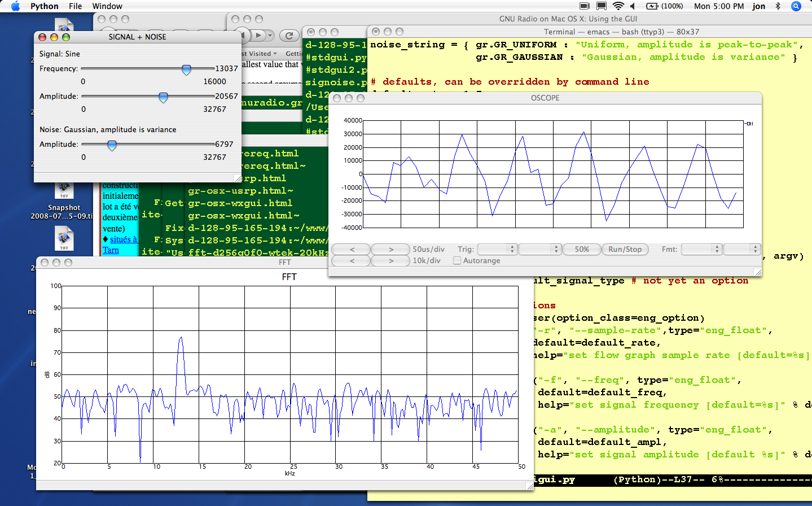Viewport: 812px width, 506px height.
Task: Click the browser Forward arrow button
Action: click(x=258, y=36)
